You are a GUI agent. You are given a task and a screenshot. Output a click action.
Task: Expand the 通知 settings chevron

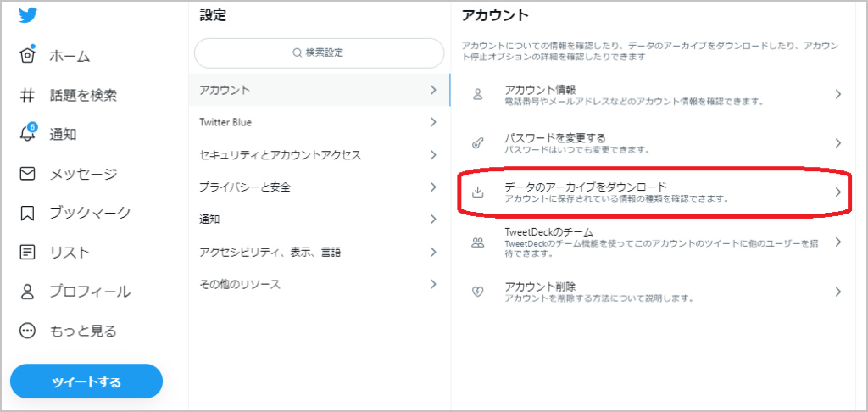click(x=433, y=220)
